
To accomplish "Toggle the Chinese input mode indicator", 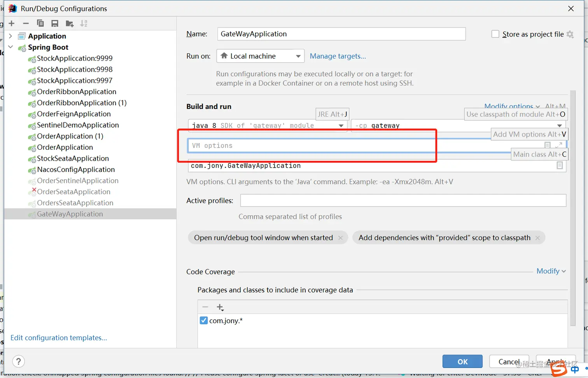I will coord(575,369).
